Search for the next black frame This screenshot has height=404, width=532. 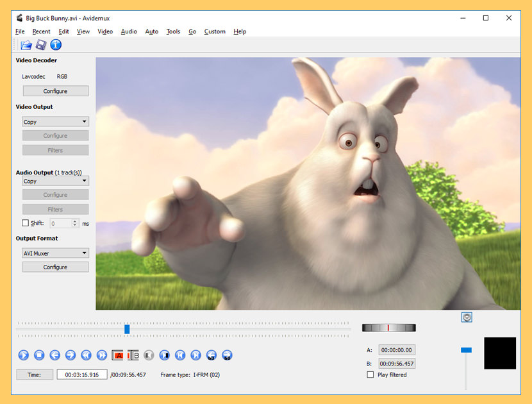tap(165, 355)
